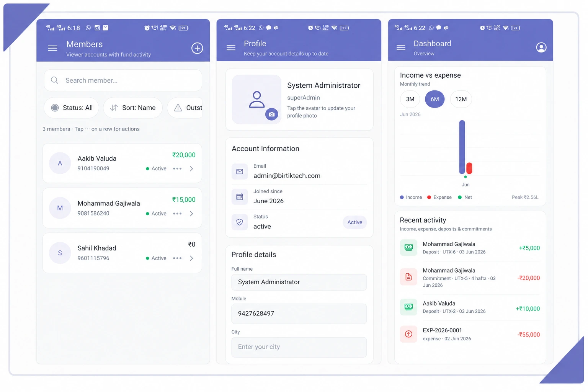Tap the System Administrator profile avatar
This screenshot has width=588, height=392.
pyautogui.click(x=256, y=99)
